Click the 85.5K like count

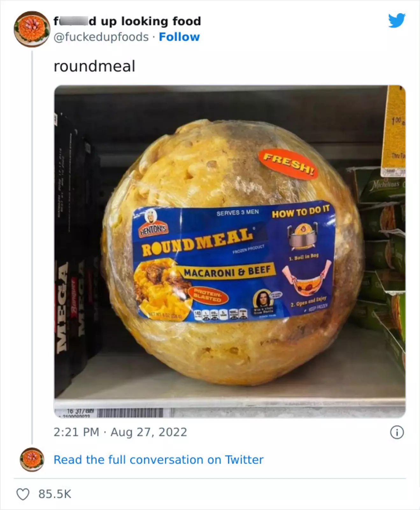tap(55, 494)
